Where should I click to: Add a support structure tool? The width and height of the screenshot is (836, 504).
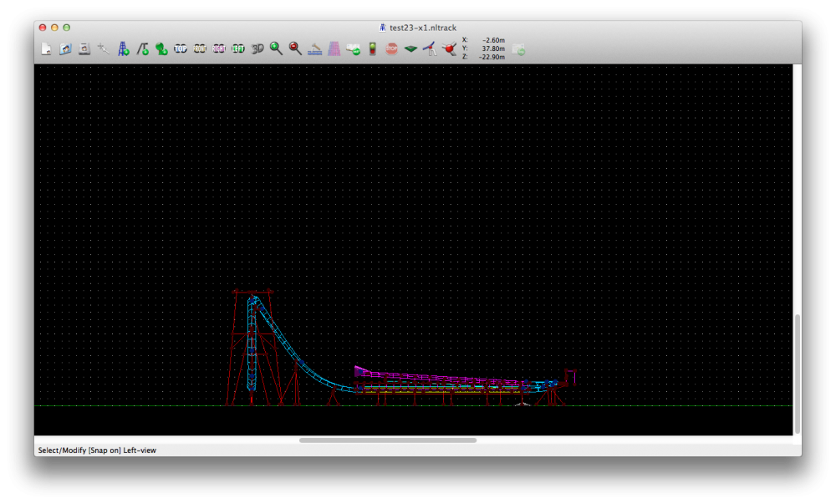tap(142, 49)
